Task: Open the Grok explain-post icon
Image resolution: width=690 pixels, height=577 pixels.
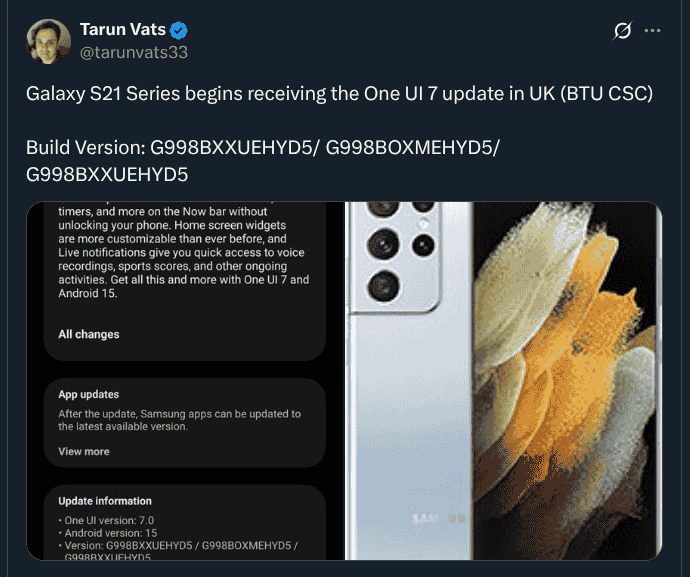Action: (623, 31)
